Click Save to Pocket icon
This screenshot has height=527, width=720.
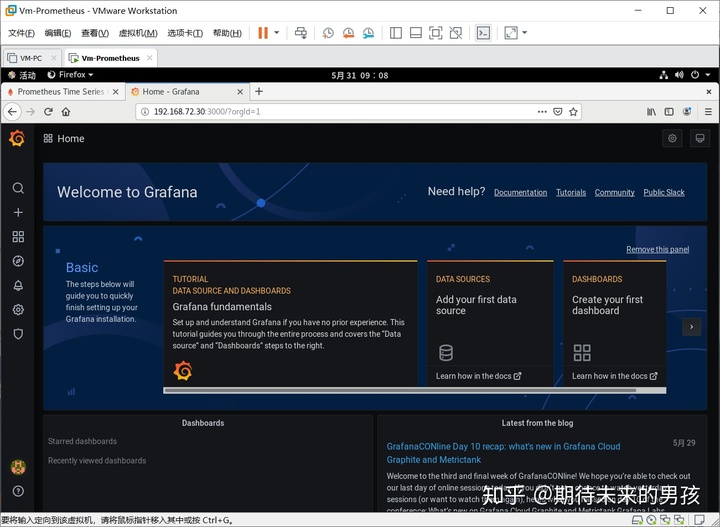pos(557,112)
